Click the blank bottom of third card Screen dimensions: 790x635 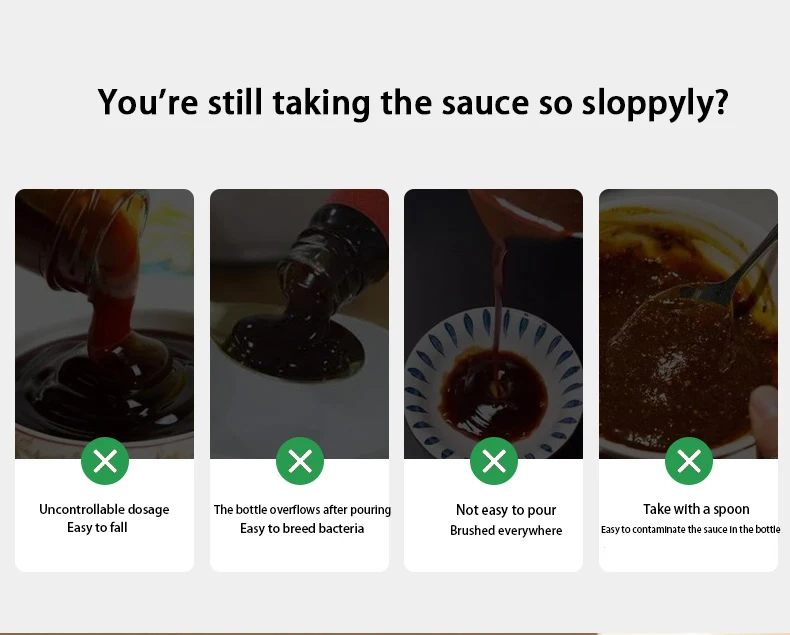(x=493, y=556)
